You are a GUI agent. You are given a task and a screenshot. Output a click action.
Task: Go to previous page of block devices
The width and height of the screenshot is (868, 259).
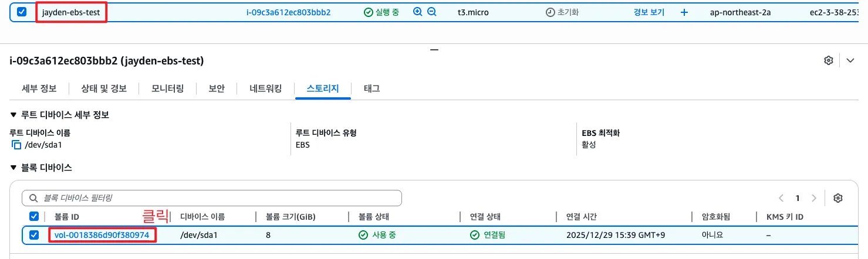tap(781, 198)
